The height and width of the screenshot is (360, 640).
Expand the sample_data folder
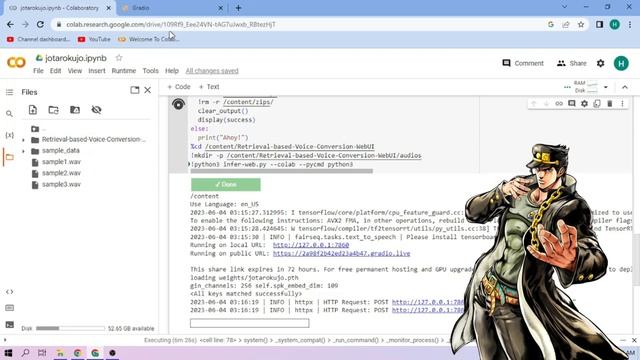23,151
